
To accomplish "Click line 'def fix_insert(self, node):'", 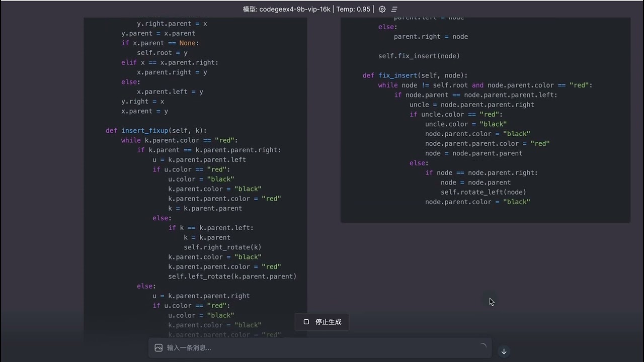I will [415, 75].
